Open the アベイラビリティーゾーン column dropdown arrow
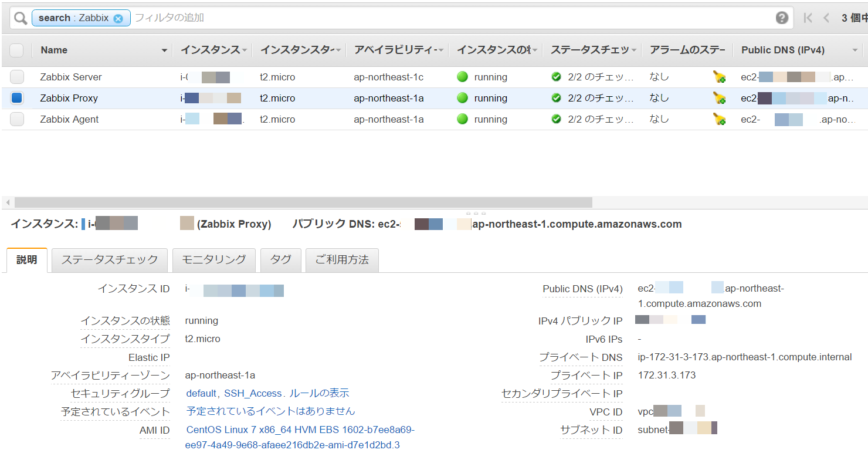The width and height of the screenshot is (868, 453). 441,51
